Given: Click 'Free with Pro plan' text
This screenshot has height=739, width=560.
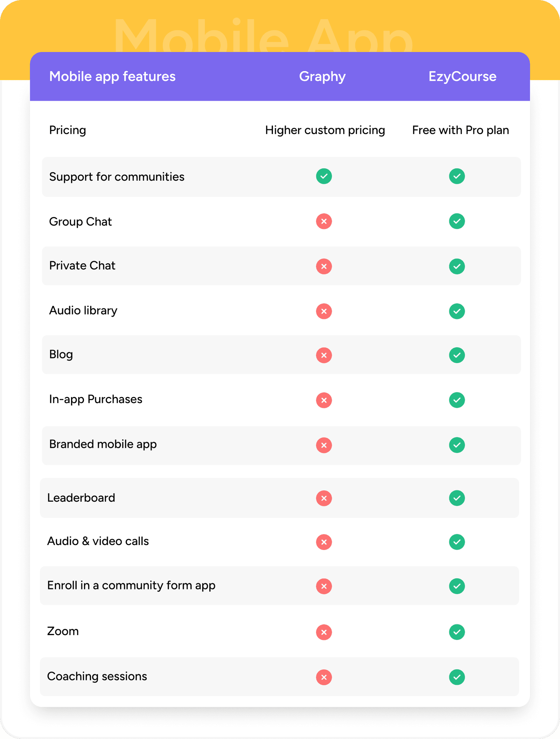Looking at the screenshot, I should (x=460, y=130).
